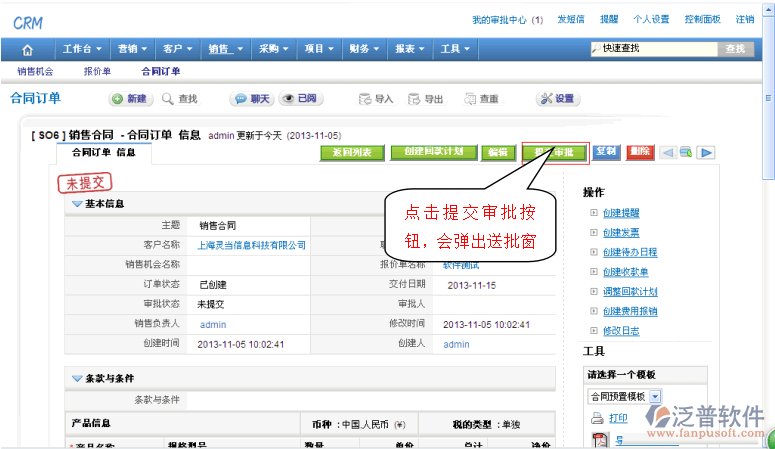Switch to the 报价单 sub-tab
The width and height of the screenshot is (775, 449).
click(97, 71)
